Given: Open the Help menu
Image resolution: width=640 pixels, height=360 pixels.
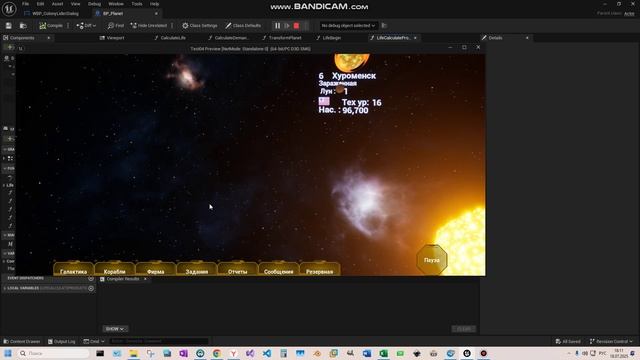Looking at the screenshot, I should click(154, 4).
